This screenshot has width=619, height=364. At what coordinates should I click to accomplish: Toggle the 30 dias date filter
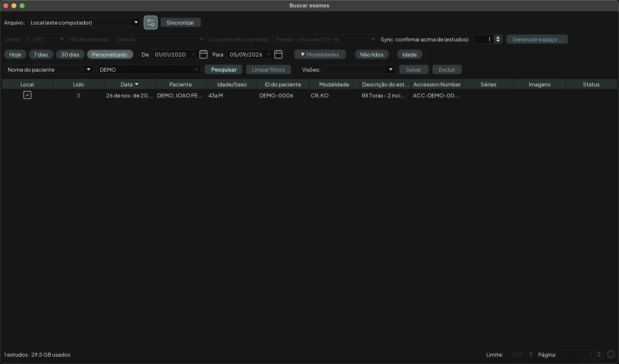click(70, 55)
